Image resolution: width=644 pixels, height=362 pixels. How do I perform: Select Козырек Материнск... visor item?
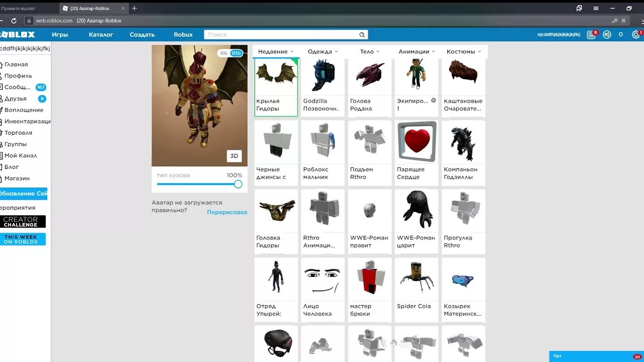click(463, 290)
